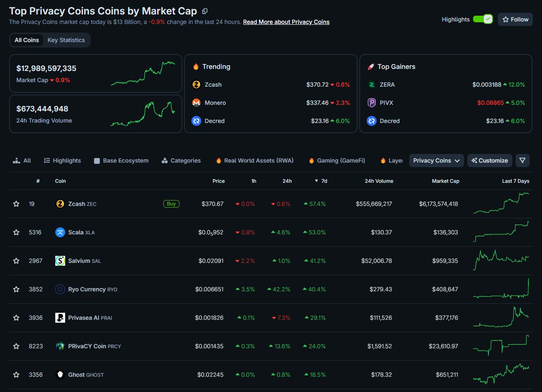Click the Decred logo in Top Gainers
Viewport: 542px width, 392px height.
click(372, 121)
